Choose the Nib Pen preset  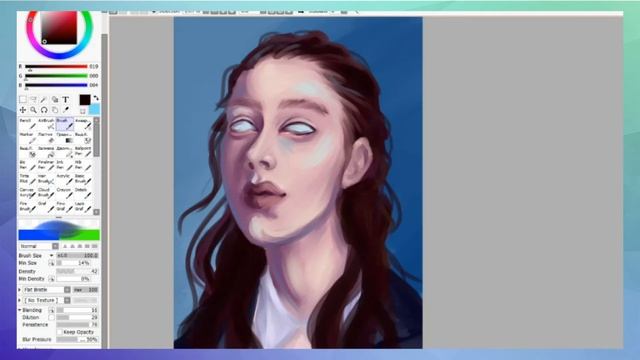tap(83, 165)
